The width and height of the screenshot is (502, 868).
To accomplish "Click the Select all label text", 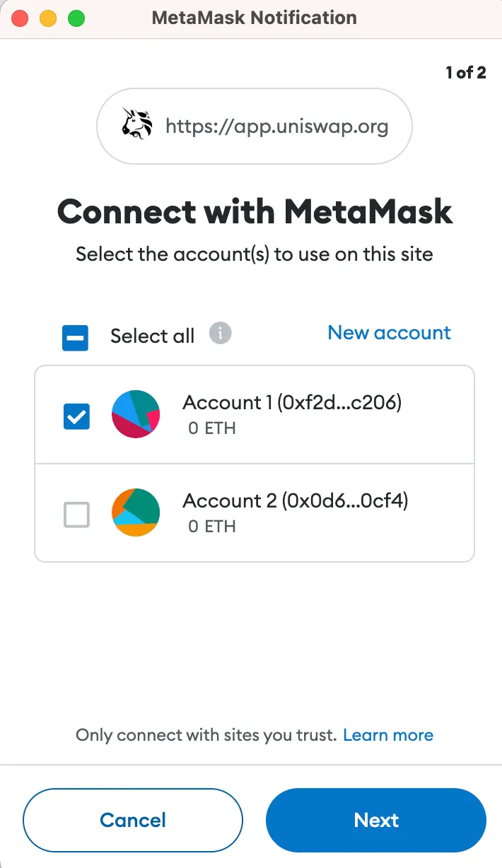I will click(152, 336).
